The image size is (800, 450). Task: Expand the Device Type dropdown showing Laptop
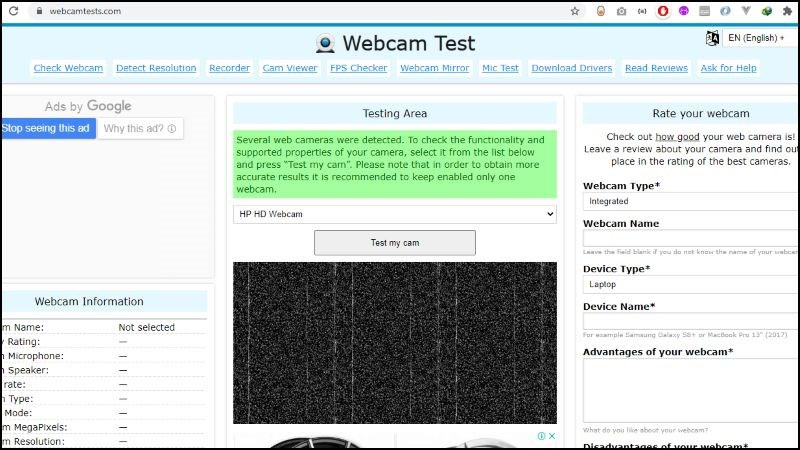coord(690,284)
